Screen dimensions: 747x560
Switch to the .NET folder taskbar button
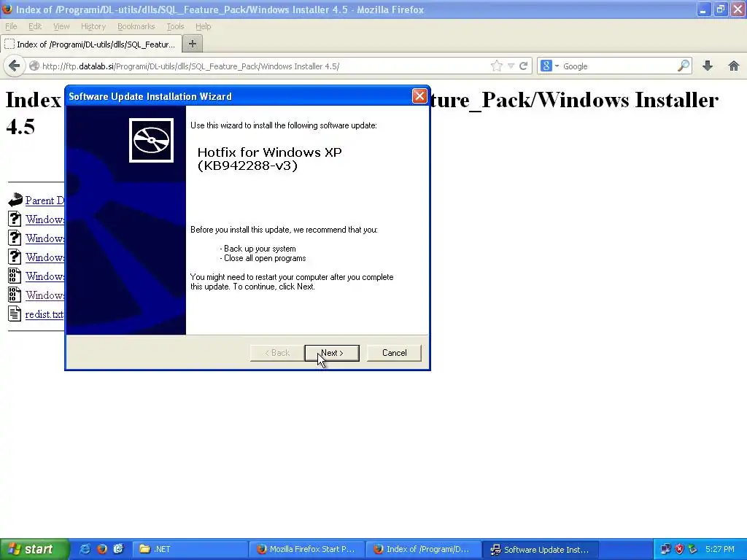pos(190,549)
